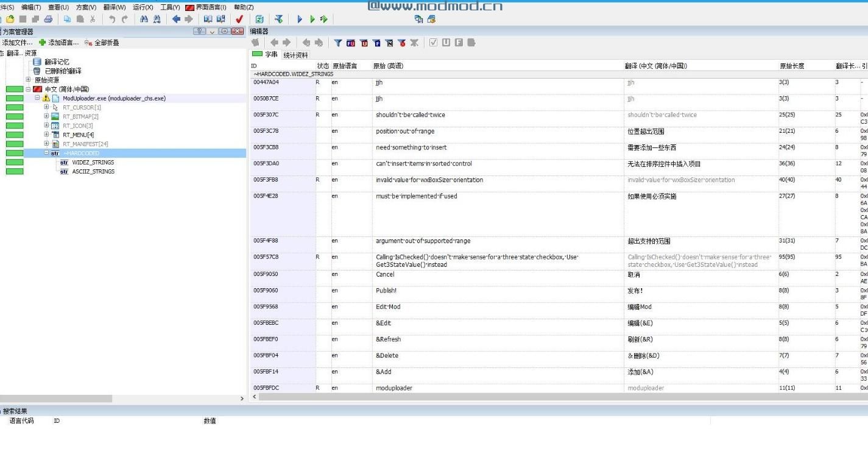Click the blue F filter icon
The width and height of the screenshot is (868, 474).
pyautogui.click(x=377, y=43)
